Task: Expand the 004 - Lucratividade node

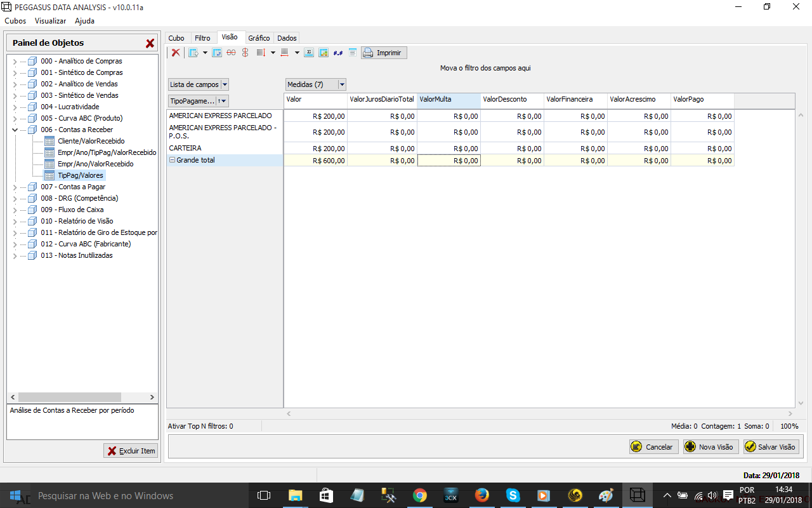Action: [x=15, y=107]
